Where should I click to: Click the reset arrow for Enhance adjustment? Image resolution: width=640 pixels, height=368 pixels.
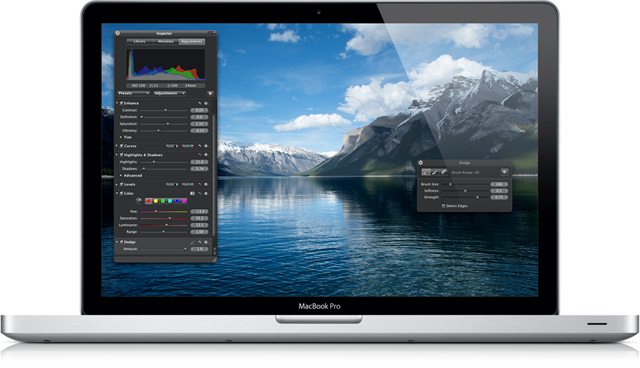[200, 103]
